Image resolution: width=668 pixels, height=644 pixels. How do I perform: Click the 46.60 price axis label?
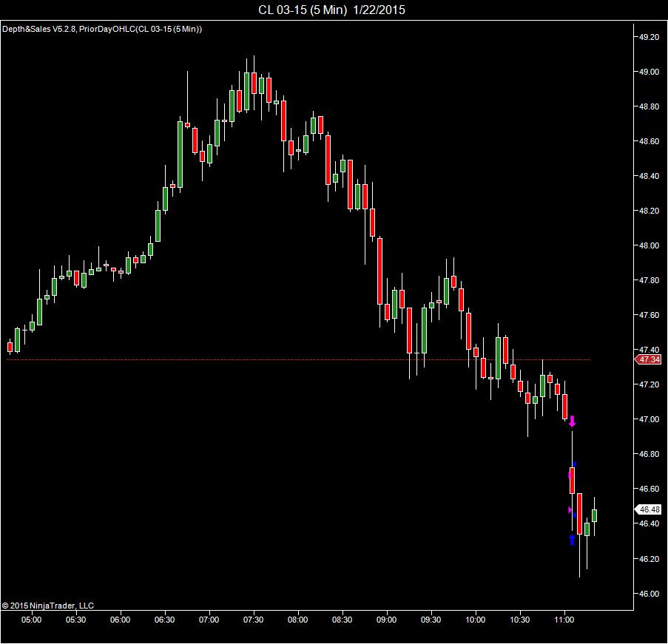[649, 489]
